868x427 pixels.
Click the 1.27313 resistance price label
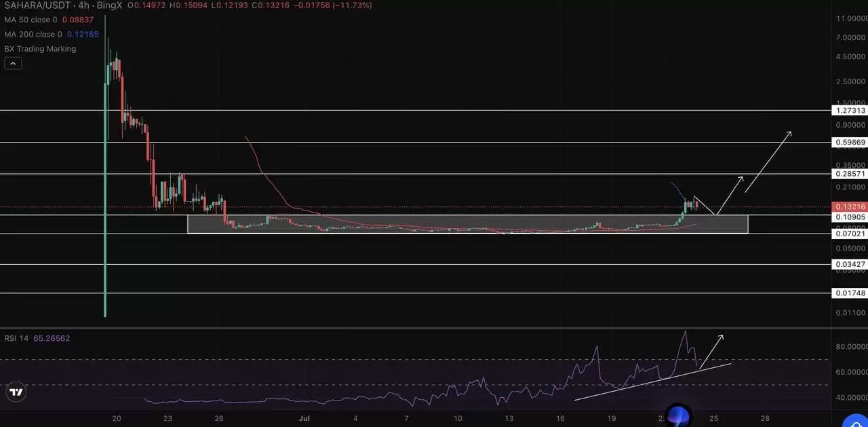(x=850, y=111)
